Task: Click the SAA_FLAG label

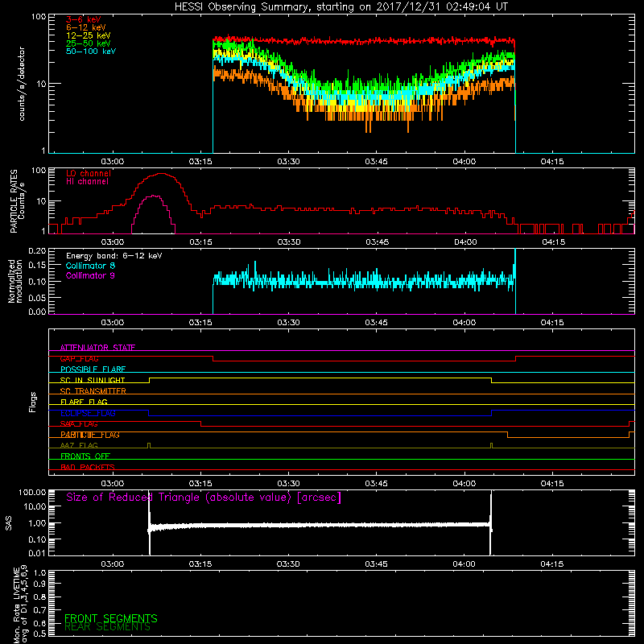Action: pyautogui.click(x=79, y=424)
